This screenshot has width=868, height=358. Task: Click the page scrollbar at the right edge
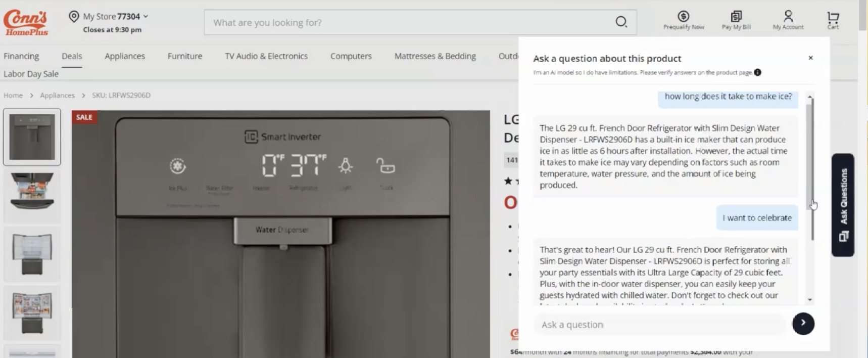[x=863, y=16]
